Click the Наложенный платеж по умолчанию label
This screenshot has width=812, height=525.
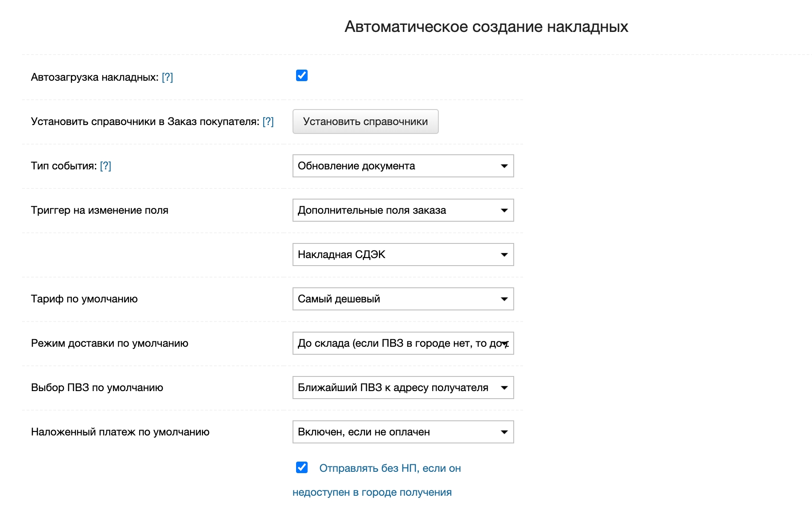click(x=120, y=432)
